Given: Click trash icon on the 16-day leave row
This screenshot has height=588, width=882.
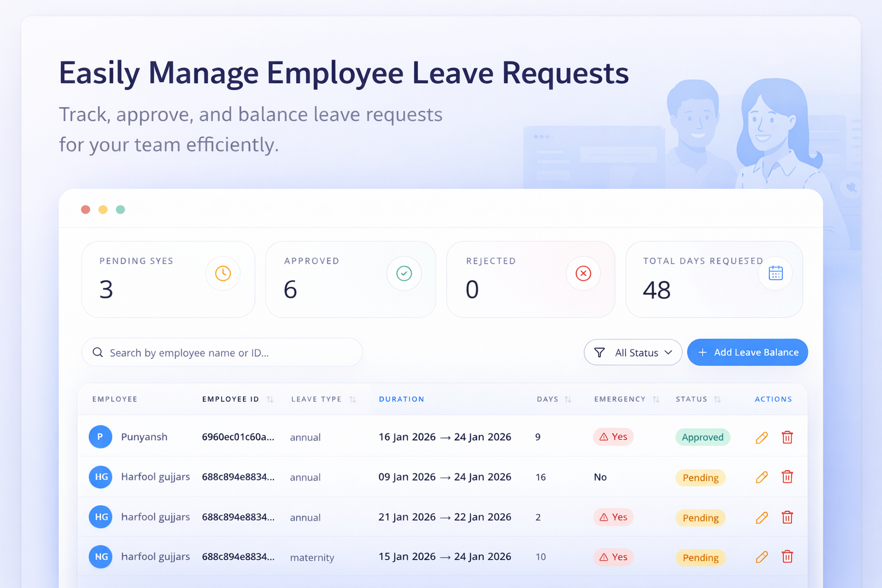Looking at the screenshot, I should pyautogui.click(x=787, y=477).
